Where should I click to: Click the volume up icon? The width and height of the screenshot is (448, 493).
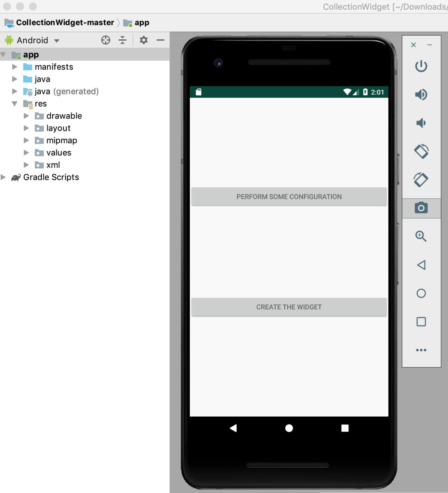pyautogui.click(x=421, y=94)
